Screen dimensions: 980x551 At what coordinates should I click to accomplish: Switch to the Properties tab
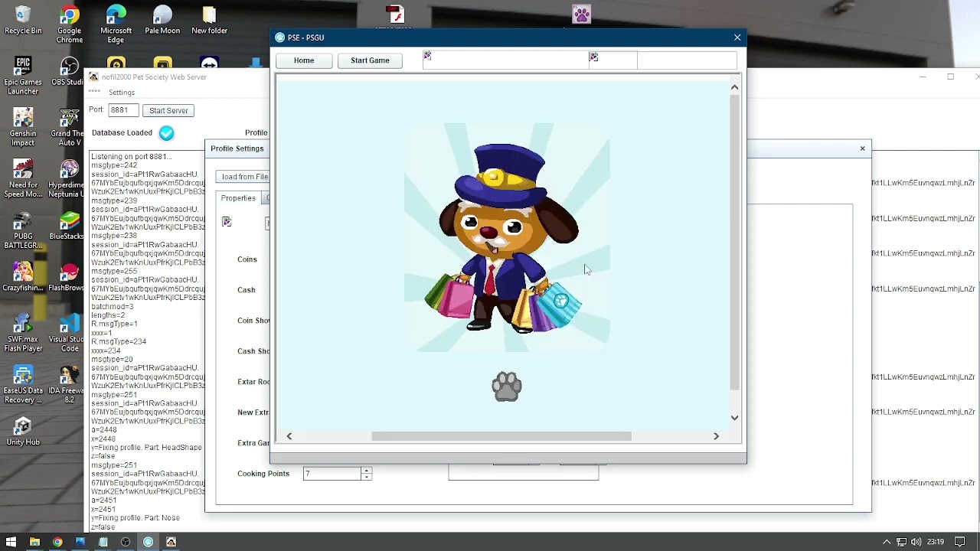pos(238,198)
